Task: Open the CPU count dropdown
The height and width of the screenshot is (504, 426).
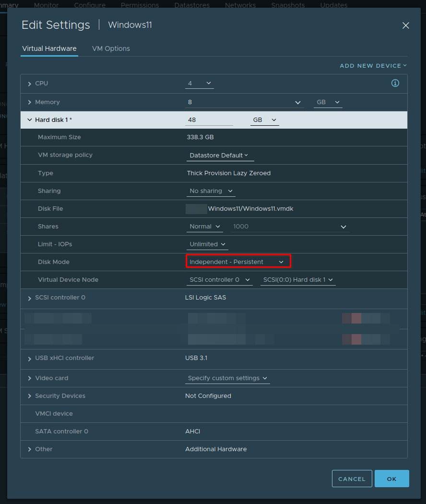Action: 200,83
